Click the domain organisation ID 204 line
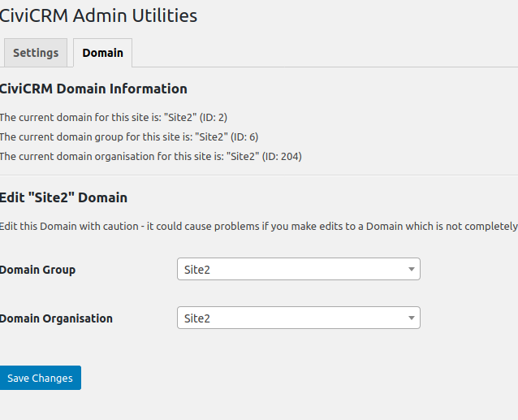This screenshot has height=420, width=518. coord(150,156)
